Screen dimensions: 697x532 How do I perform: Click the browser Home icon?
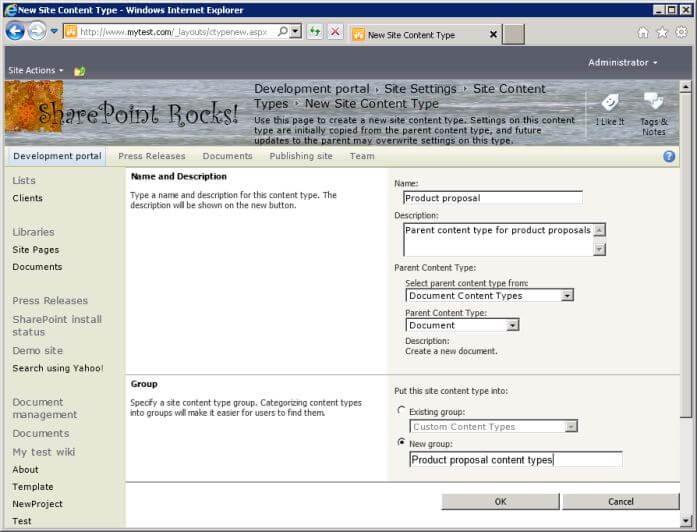click(x=643, y=32)
